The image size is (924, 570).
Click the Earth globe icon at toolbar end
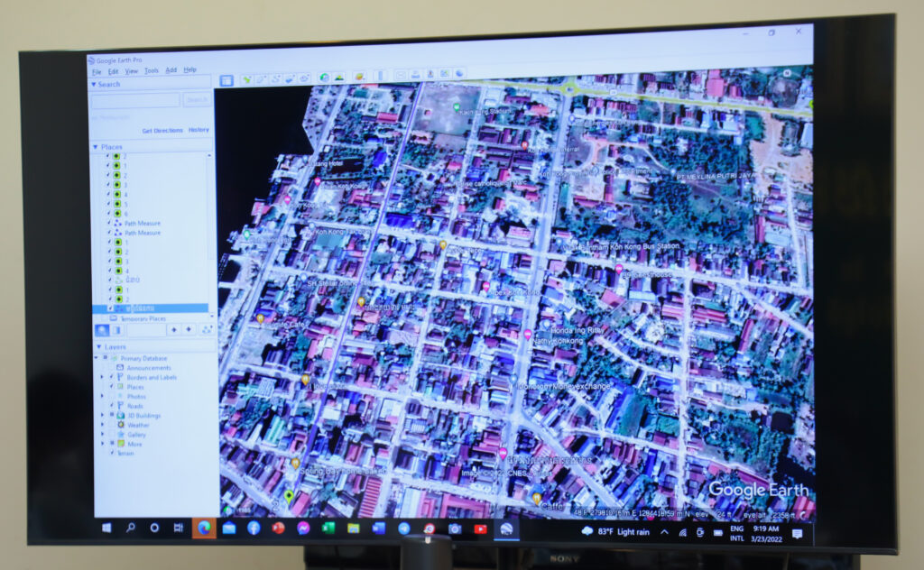[x=459, y=73]
